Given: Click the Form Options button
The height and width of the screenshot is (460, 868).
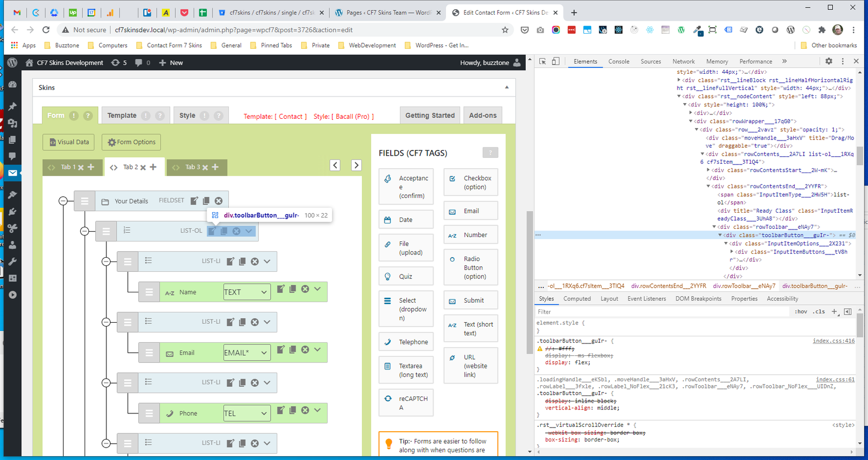Looking at the screenshot, I should (131, 142).
